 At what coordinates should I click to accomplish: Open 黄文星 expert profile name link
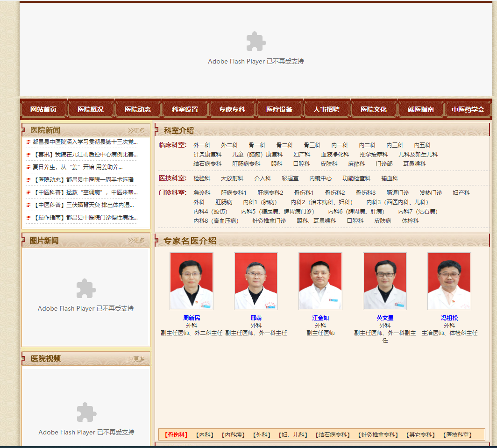point(385,318)
